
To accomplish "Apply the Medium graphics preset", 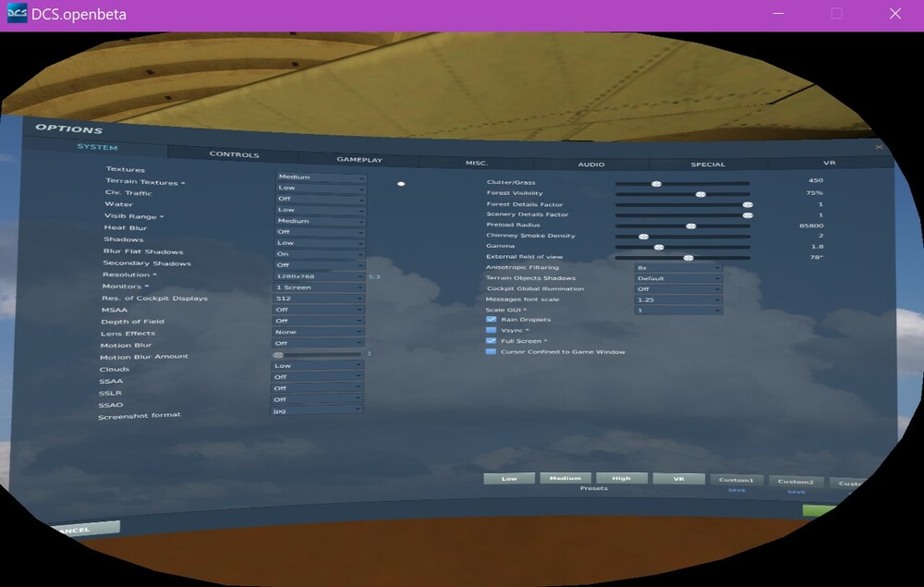I will point(565,478).
